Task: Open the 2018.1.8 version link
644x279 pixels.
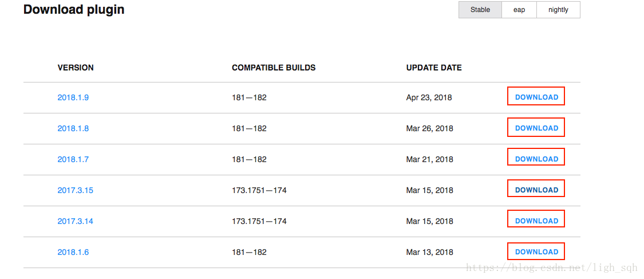Action: (x=73, y=128)
